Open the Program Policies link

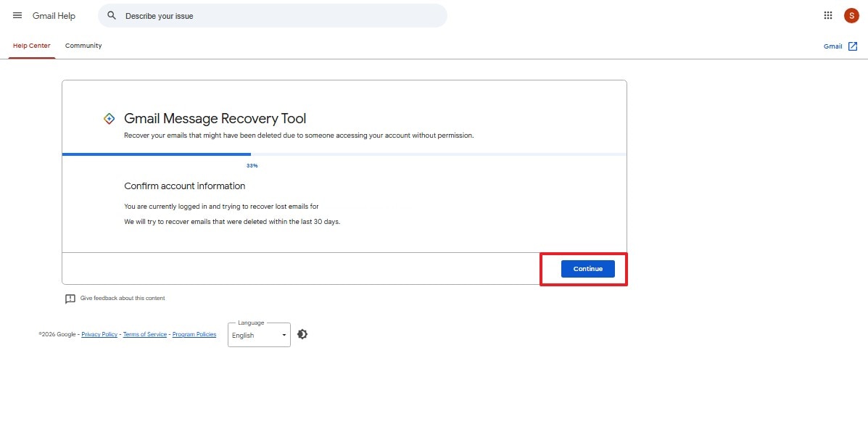[194, 334]
